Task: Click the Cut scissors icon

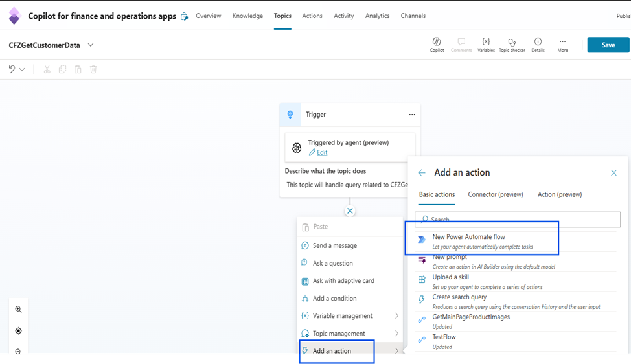Action: coord(47,69)
